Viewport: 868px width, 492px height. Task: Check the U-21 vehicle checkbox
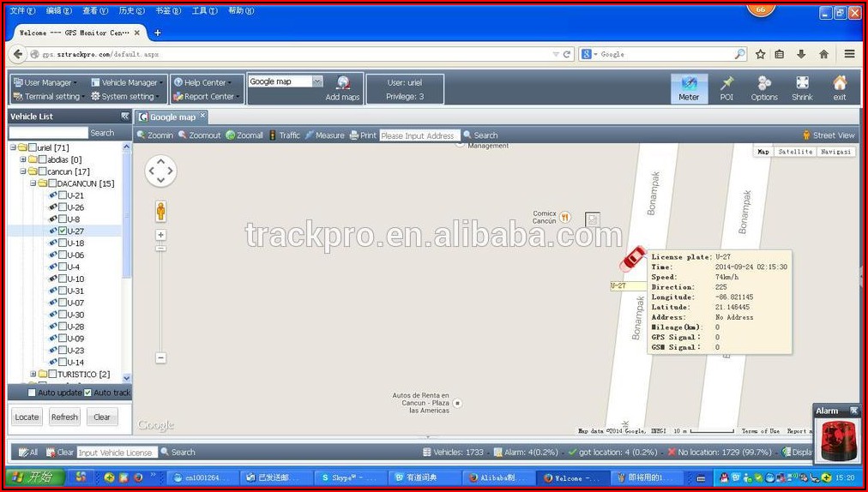pyautogui.click(x=63, y=195)
